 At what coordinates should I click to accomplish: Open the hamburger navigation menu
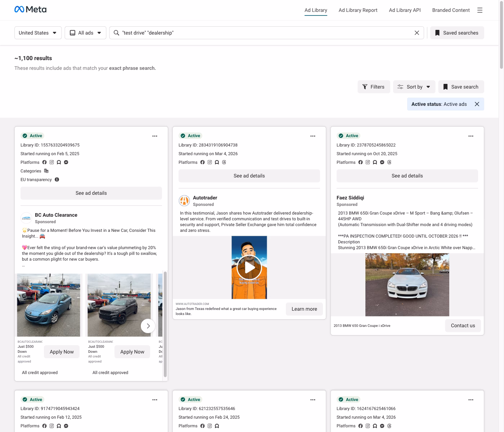480,10
